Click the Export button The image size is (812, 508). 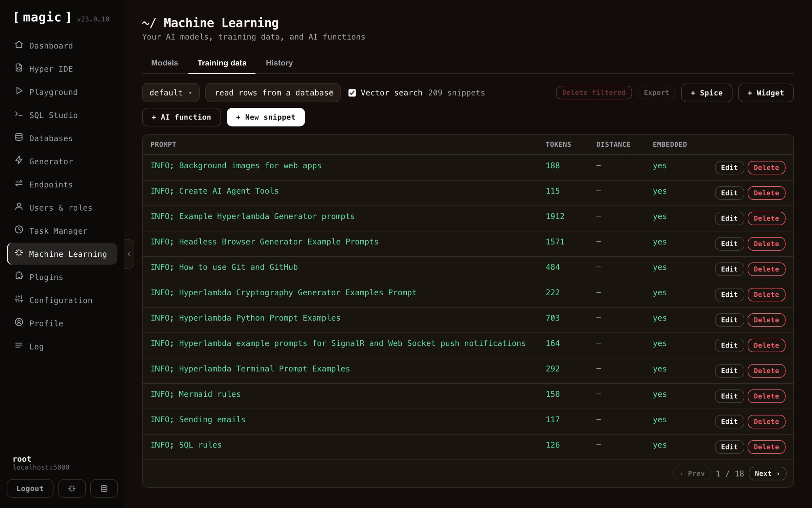coord(656,93)
